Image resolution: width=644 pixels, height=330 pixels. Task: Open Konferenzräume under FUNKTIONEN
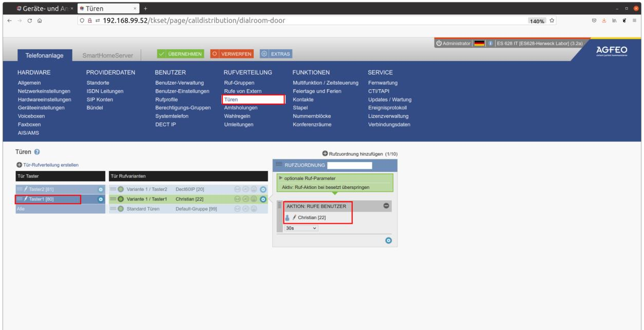pyautogui.click(x=312, y=124)
